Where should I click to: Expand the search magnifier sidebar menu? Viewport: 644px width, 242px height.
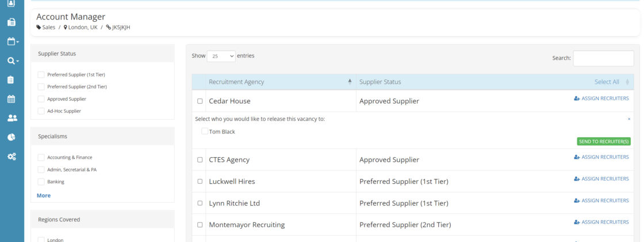13,60
